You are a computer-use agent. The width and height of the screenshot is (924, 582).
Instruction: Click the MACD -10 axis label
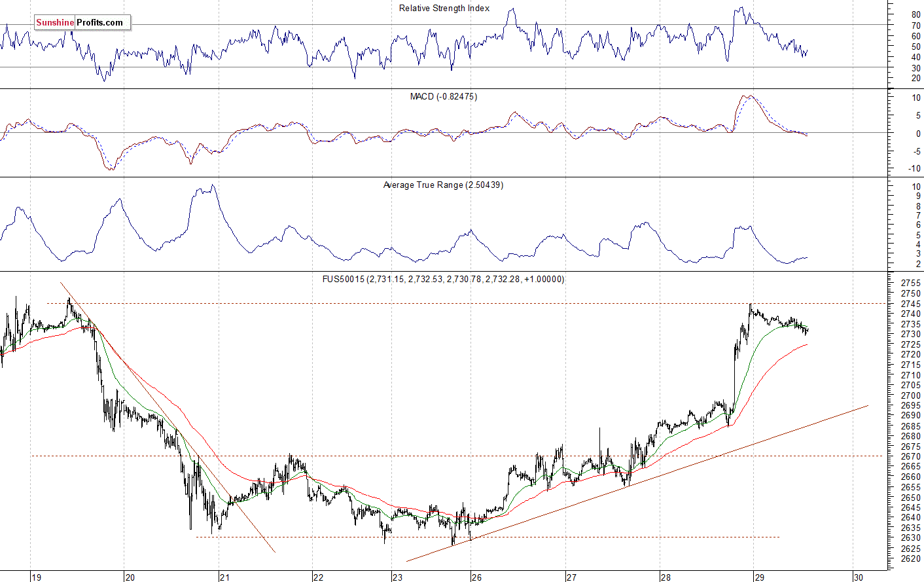pyautogui.click(x=914, y=169)
